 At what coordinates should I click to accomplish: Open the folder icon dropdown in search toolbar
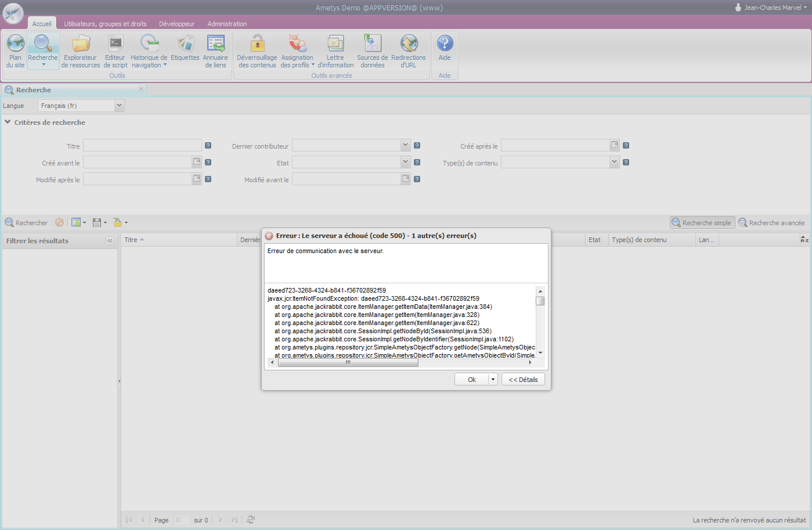pyautogui.click(x=121, y=222)
